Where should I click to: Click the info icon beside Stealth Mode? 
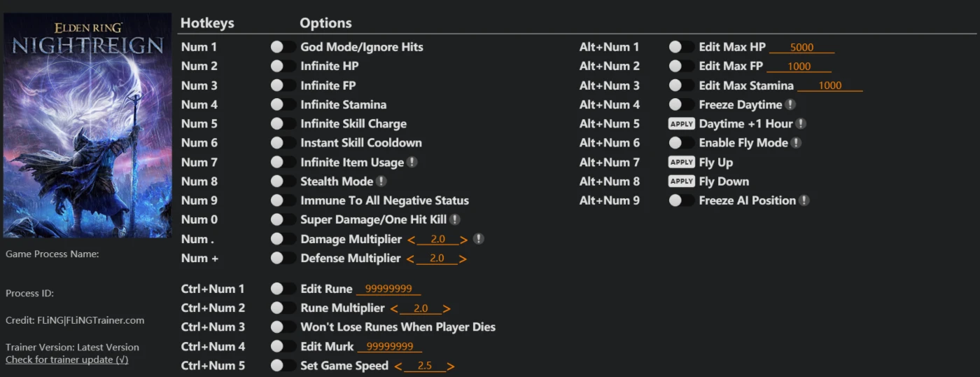point(381,181)
